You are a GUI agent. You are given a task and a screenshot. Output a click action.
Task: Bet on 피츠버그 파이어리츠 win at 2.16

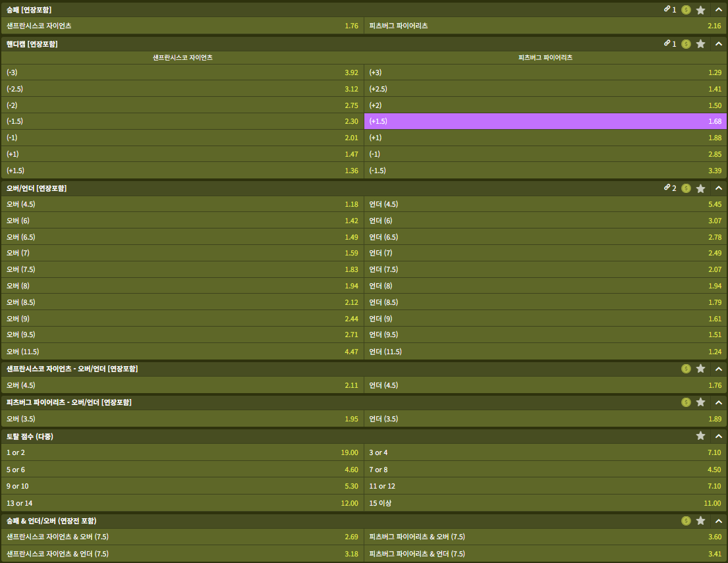[546, 26]
